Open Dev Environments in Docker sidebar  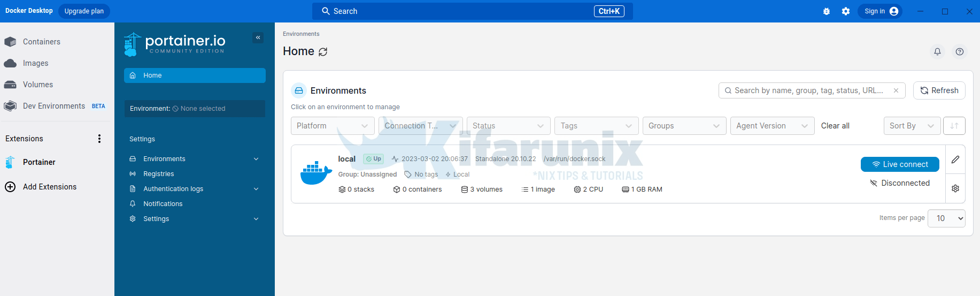coord(54,106)
